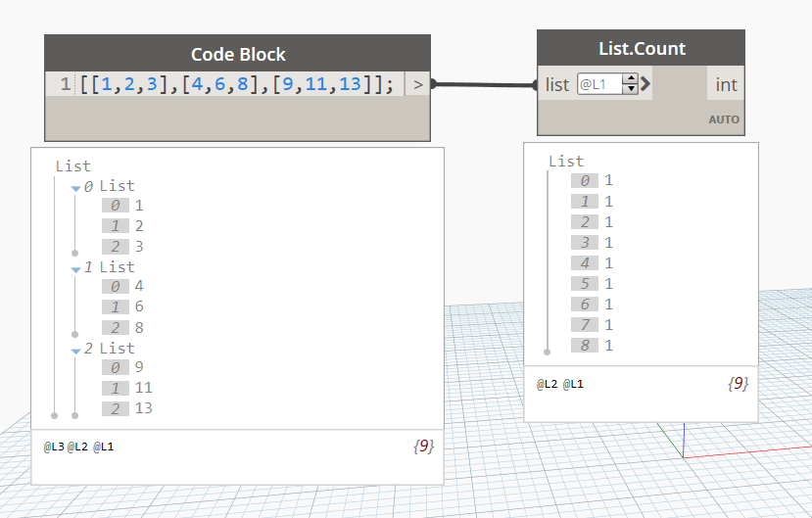Viewport: 812px width, 518px height.
Task: Select index 7 row in List.Count preview
Action: [592, 325]
